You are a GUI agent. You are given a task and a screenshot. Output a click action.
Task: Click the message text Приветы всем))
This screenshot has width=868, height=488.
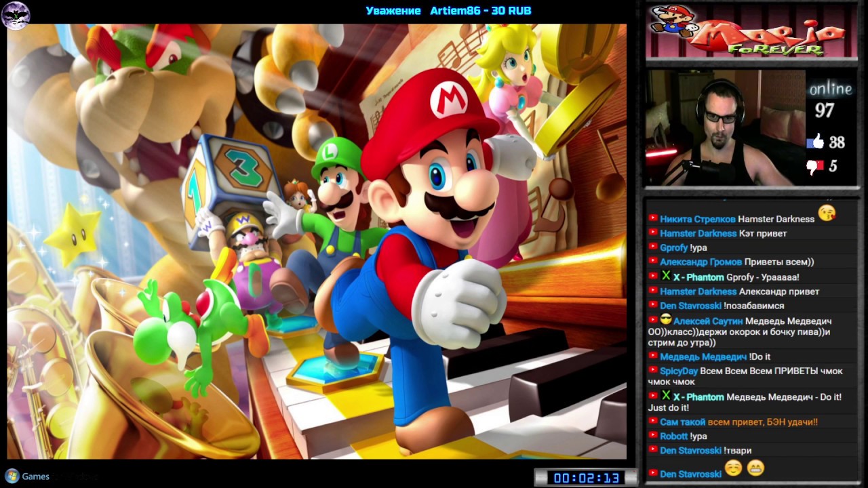tap(779, 262)
